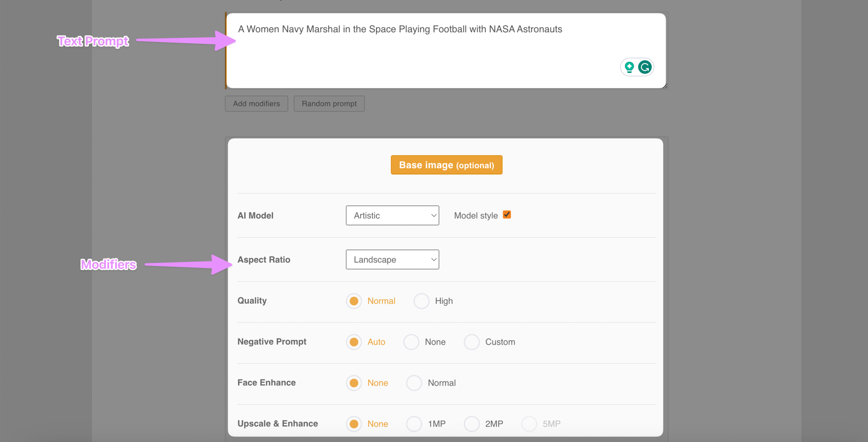Choose 1MP upscale option
Image resolution: width=868 pixels, height=442 pixels.
pos(414,424)
